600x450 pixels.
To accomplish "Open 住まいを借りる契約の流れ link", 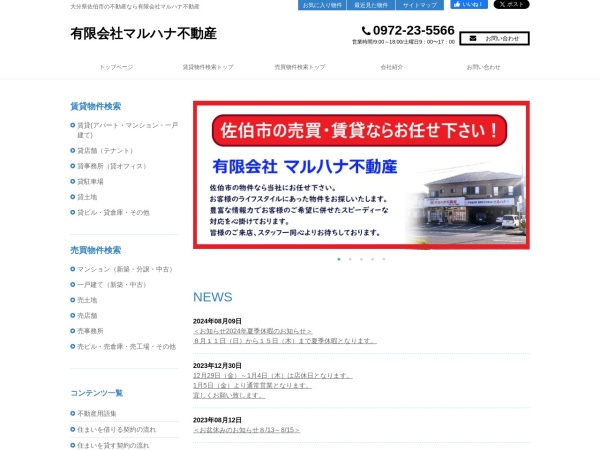I will 116,430.
